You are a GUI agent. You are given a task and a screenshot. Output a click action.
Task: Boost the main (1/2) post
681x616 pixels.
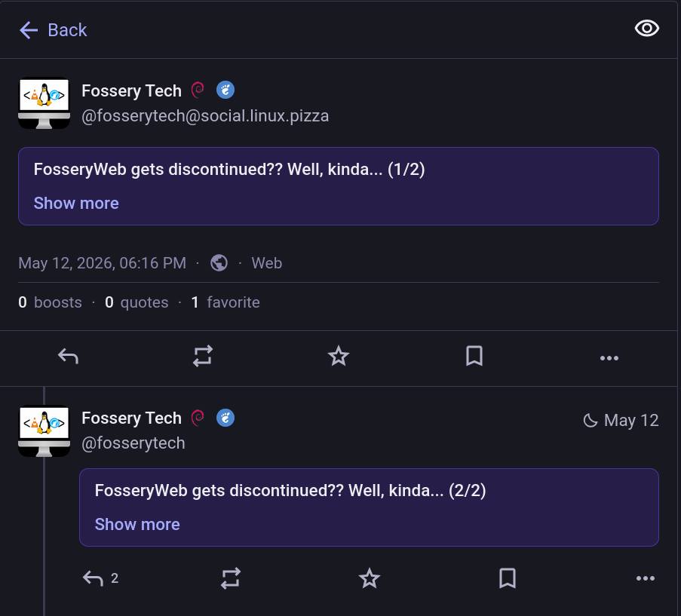click(203, 357)
